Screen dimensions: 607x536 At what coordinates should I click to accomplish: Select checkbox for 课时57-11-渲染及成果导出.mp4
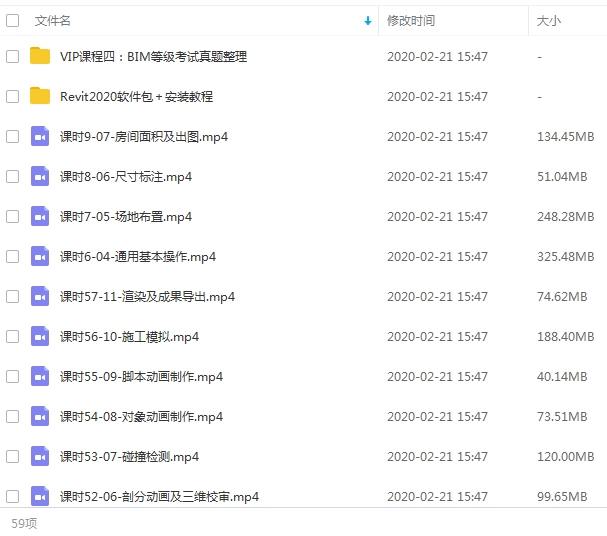click(x=12, y=296)
